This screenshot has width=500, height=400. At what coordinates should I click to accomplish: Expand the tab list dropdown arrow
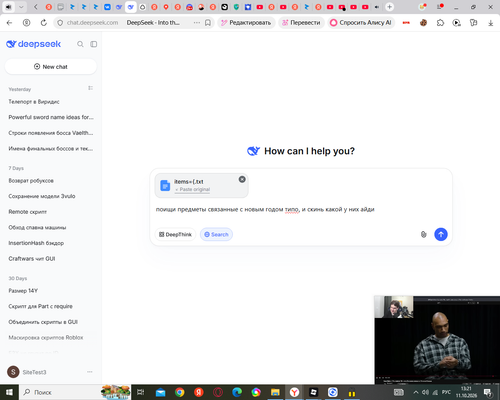(x=21, y=7)
